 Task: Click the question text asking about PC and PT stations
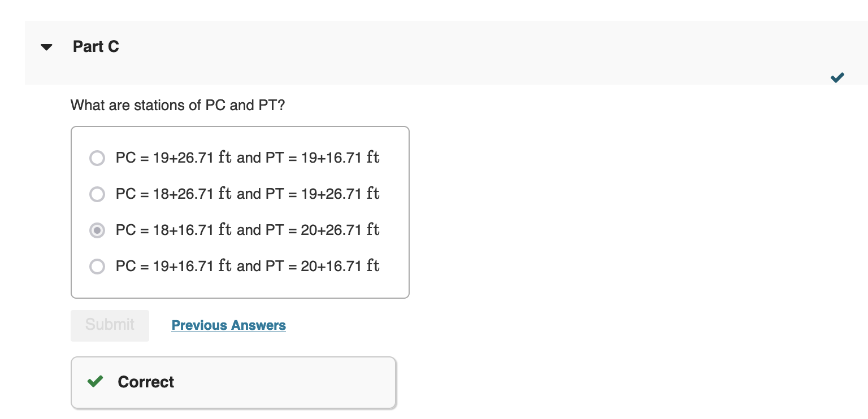pos(177,106)
